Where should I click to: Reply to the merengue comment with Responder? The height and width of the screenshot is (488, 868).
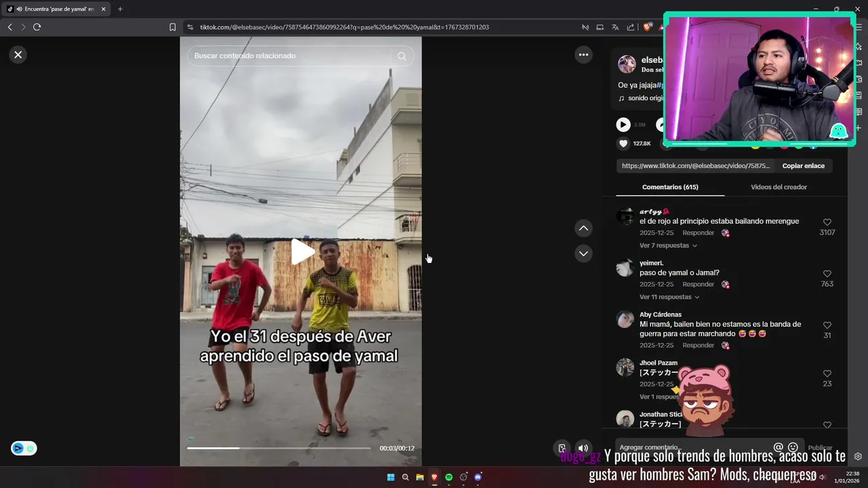coord(698,232)
